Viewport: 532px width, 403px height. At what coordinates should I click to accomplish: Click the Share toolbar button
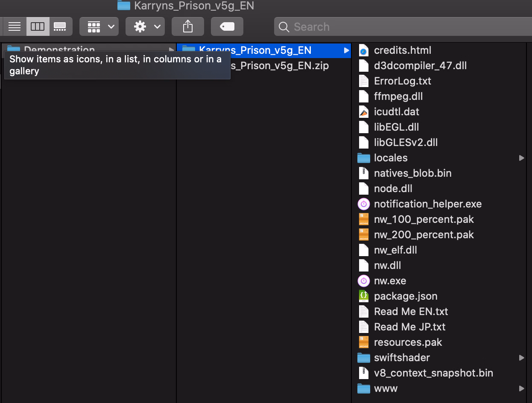[x=188, y=26]
